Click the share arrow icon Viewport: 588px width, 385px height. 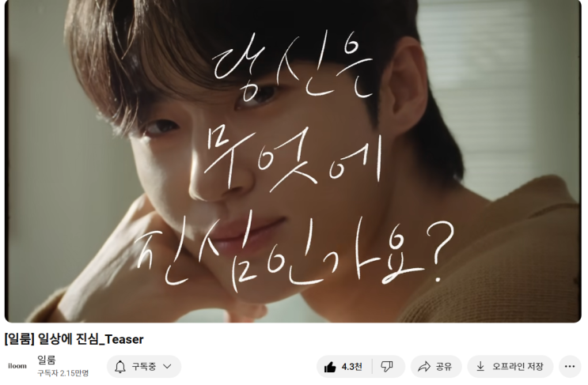(424, 366)
